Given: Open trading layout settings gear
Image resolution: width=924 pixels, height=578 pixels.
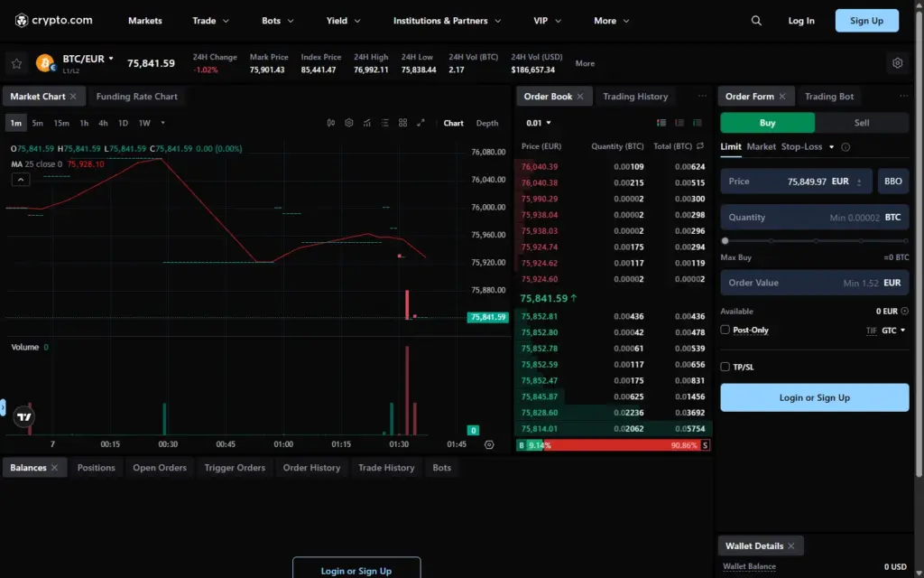Looking at the screenshot, I should click(x=898, y=63).
